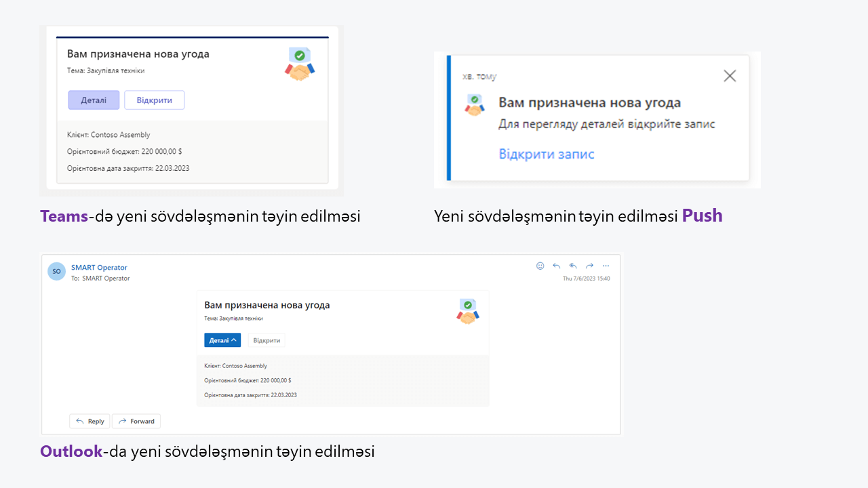Viewport: 868px width, 488px height.
Task: Click the emoji reaction icon in Outlook email
Action: pyautogui.click(x=540, y=266)
